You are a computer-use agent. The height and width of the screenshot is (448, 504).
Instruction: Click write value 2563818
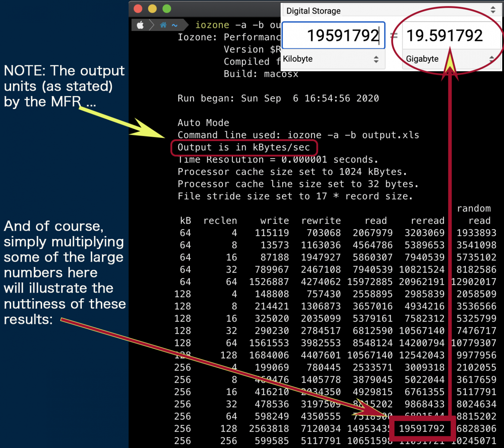coord(269,429)
